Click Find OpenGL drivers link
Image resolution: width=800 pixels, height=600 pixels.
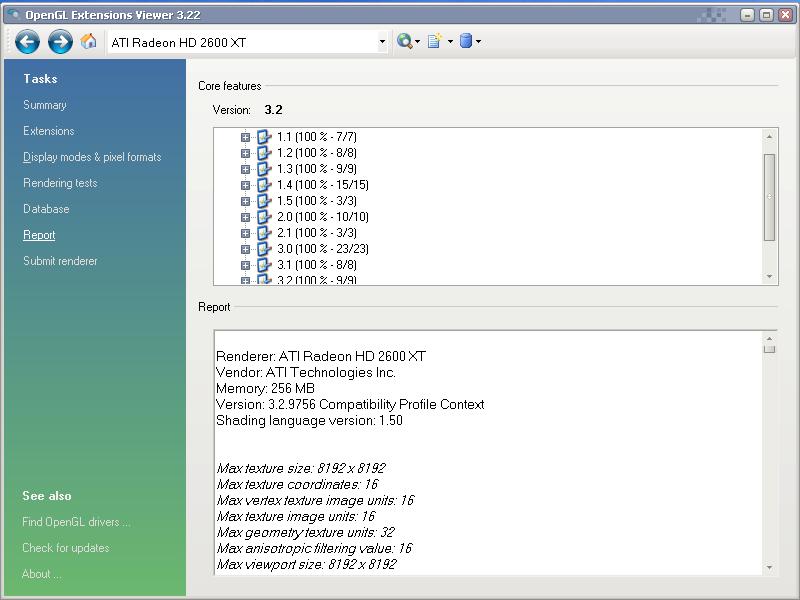(76, 522)
